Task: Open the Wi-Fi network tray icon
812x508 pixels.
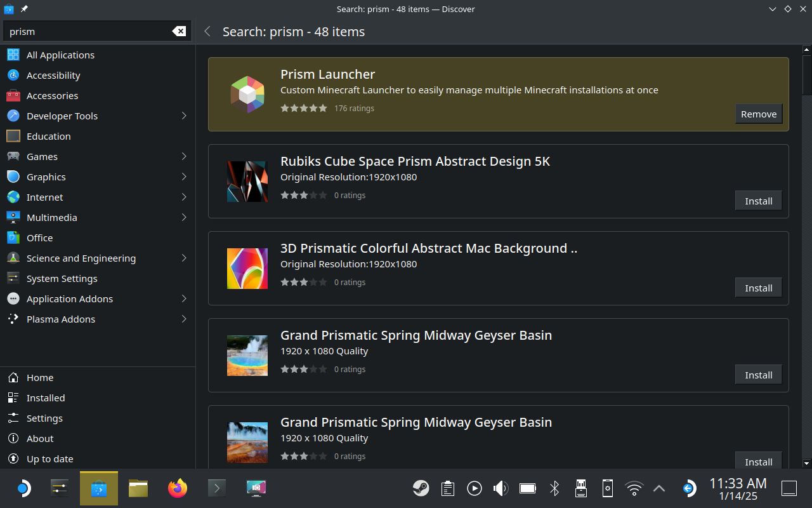Action: [x=633, y=488]
